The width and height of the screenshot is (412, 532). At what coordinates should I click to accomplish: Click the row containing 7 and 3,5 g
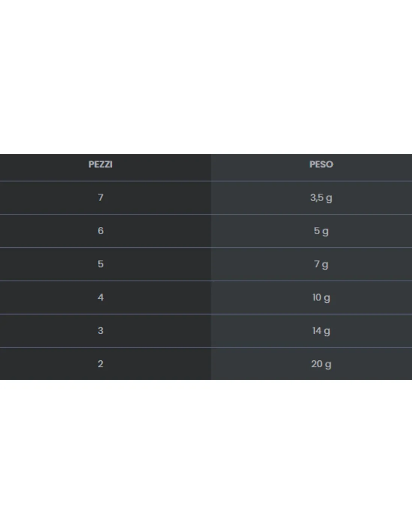[206, 198]
